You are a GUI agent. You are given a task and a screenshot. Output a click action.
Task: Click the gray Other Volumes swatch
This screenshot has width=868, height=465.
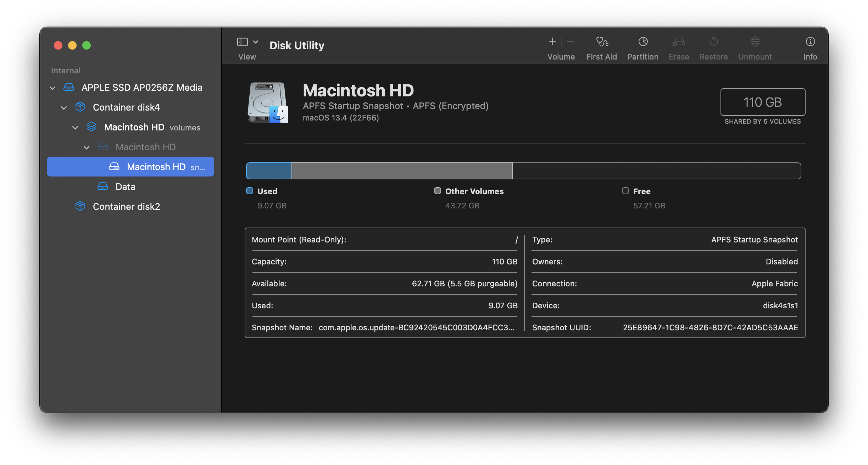coord(438,191)
